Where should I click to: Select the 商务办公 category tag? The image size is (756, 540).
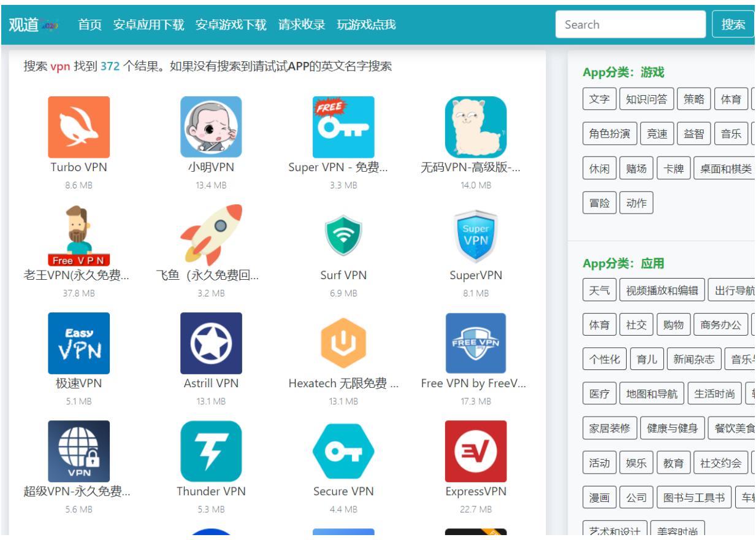[x=720, y=325]
